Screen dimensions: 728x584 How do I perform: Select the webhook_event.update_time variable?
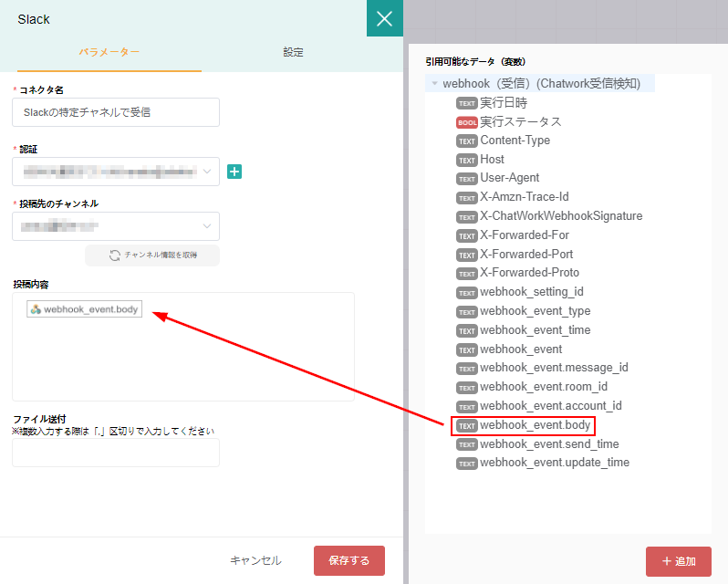pos(543,463)
